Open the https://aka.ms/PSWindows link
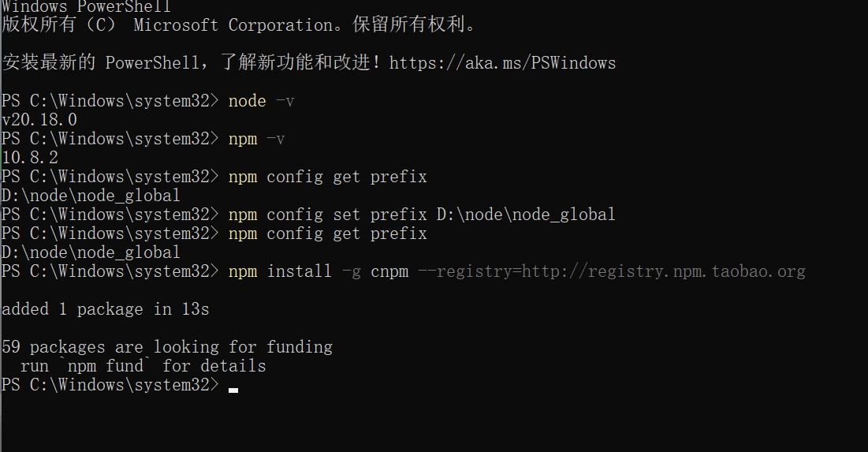 coord(502,63)
